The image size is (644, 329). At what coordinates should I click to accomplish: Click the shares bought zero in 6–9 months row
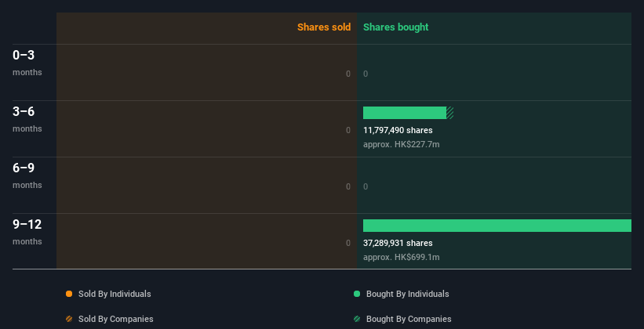[366, 186]
